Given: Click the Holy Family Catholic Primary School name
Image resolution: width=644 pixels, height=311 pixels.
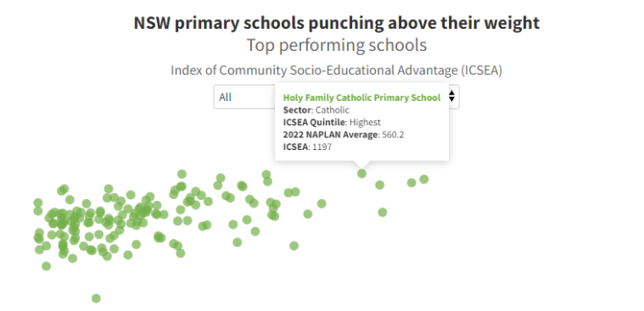Looking at the screenshot, I should [x=361, y=97].
